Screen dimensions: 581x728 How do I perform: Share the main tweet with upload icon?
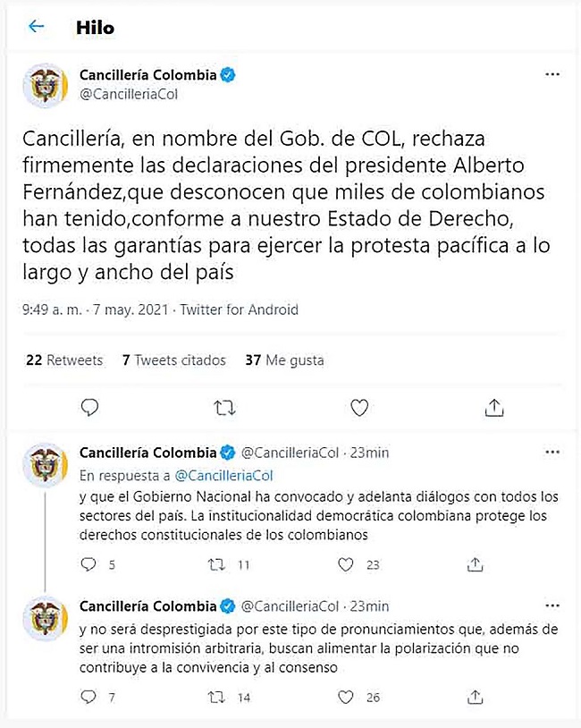click(494, 407)
